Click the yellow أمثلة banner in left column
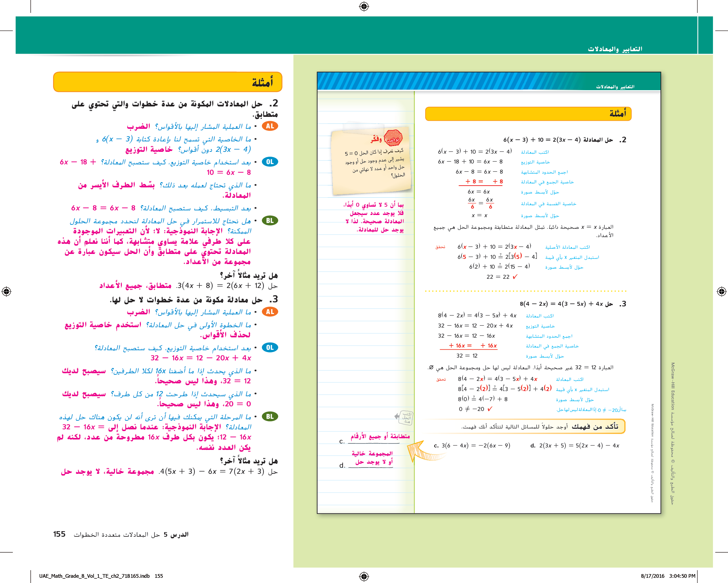 tap(168, 82)
